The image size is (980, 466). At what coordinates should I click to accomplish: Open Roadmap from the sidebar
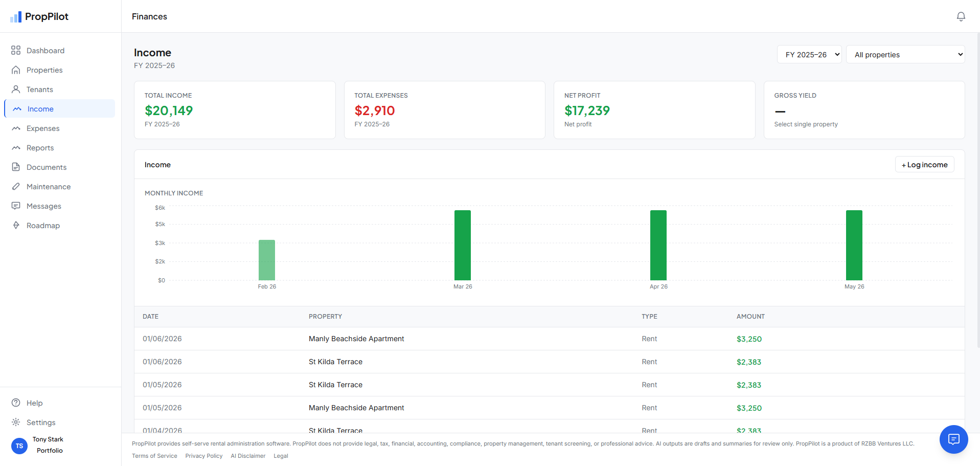60,226
